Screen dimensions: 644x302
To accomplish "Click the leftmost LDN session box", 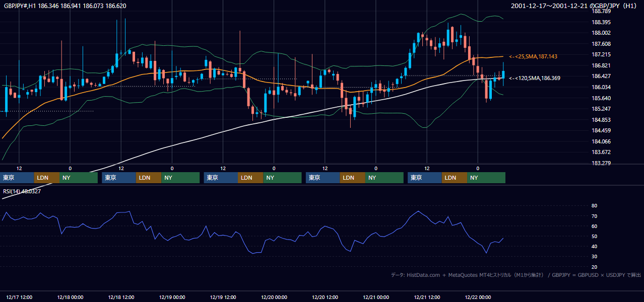I will pyautogui.click(x=47, y=178).
